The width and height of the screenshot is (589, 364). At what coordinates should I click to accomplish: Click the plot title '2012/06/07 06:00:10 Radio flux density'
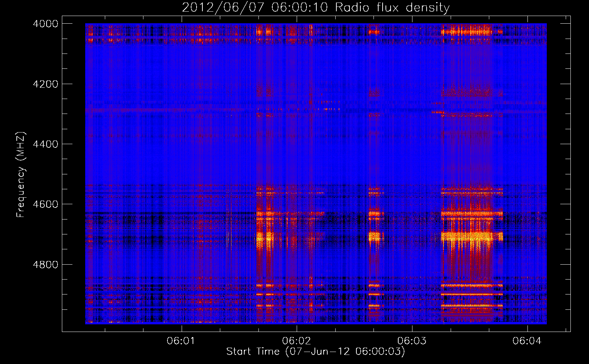(x=316, y=8)
